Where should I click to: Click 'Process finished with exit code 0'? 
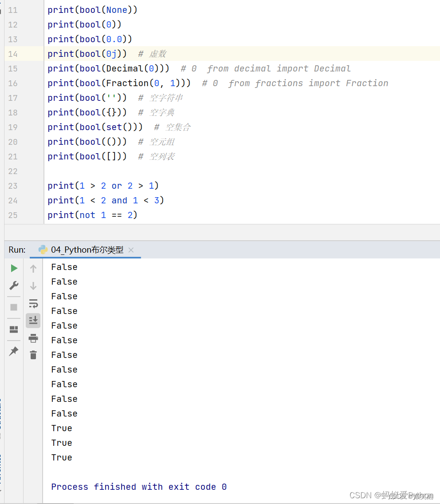coord(139,487)
